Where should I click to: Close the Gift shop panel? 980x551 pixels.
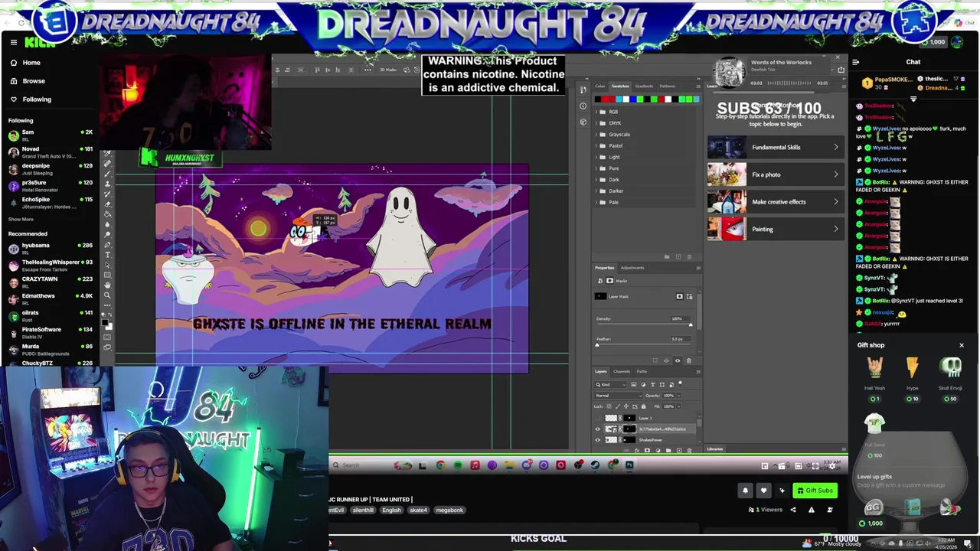point(962,345)
